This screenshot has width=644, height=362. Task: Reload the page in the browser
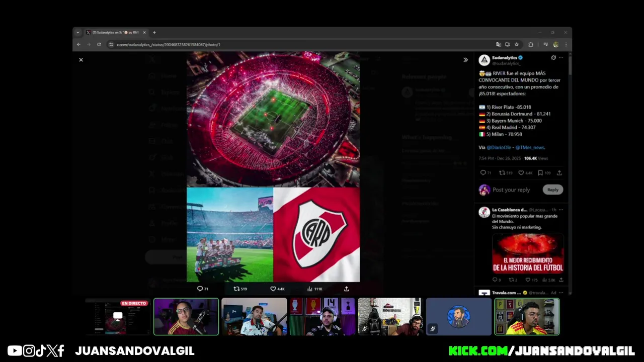(99, 44)
